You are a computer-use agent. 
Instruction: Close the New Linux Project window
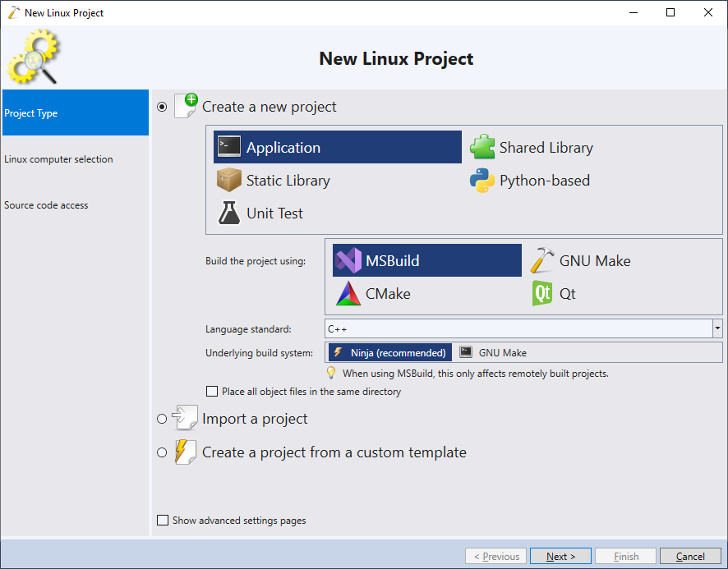(x=708, y=12)
